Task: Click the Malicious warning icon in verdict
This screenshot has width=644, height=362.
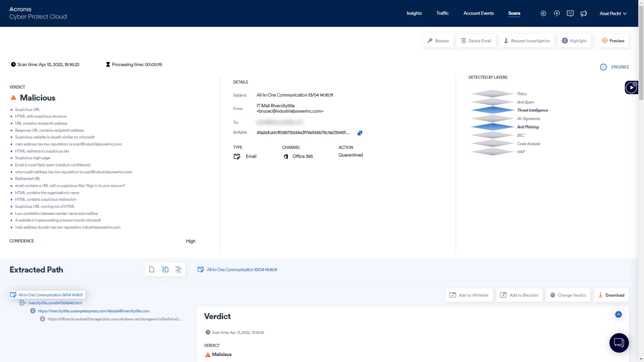Action: 13,97
